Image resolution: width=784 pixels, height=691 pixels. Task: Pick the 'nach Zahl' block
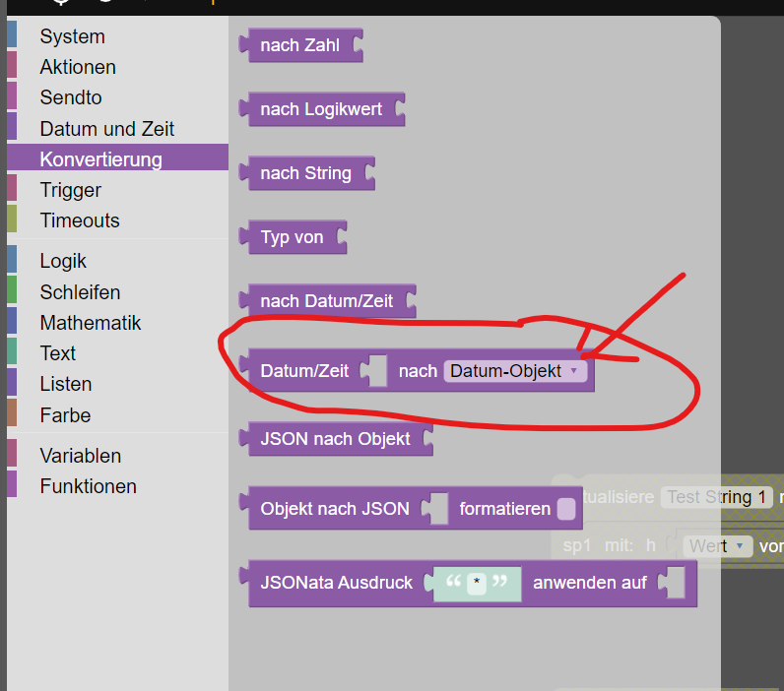pos(300,45)
